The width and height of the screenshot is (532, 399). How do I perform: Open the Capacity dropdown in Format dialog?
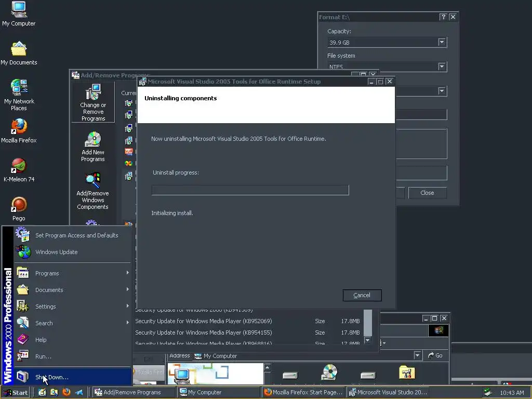click(x=442, y=42)
